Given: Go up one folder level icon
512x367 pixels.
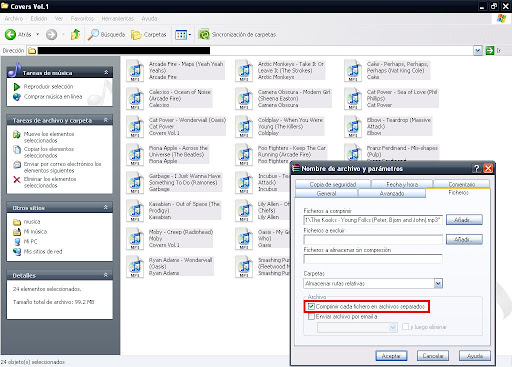Looking at the screenshot, I should tap(75, 34).
